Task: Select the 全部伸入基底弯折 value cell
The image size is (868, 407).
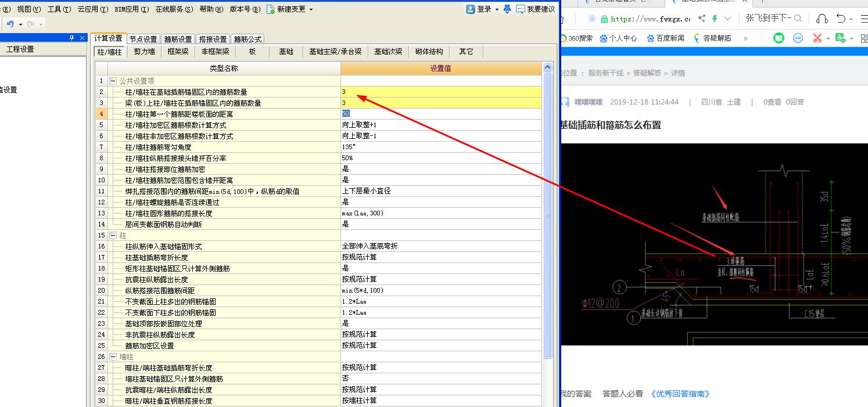Action: 441,246
